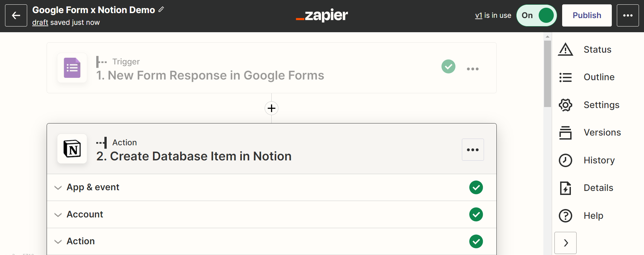This screenshot has width=644, height=255.
Task: Open the v1 version link
Action: coord(479,15)
